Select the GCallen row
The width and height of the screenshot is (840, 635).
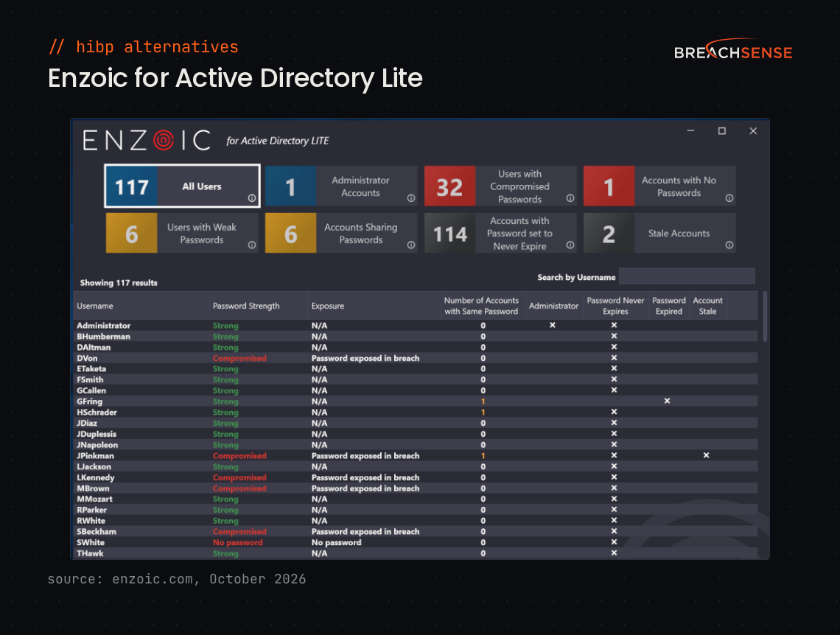click(415, 390)
